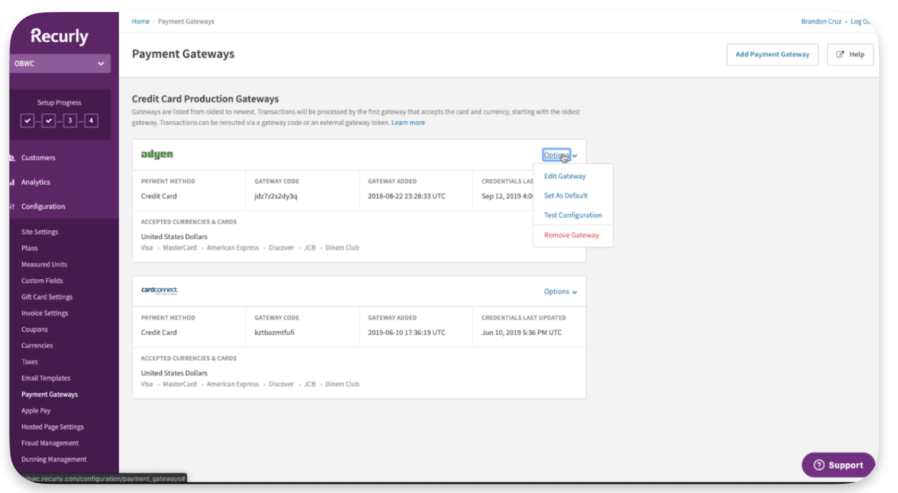Select setup progress step 4

pos(91,121)
